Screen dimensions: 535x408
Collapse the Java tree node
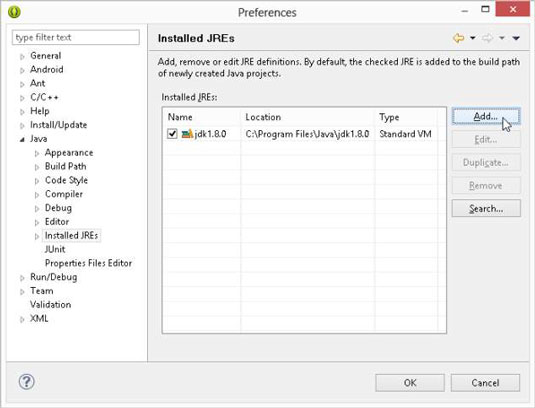point(22,140)
